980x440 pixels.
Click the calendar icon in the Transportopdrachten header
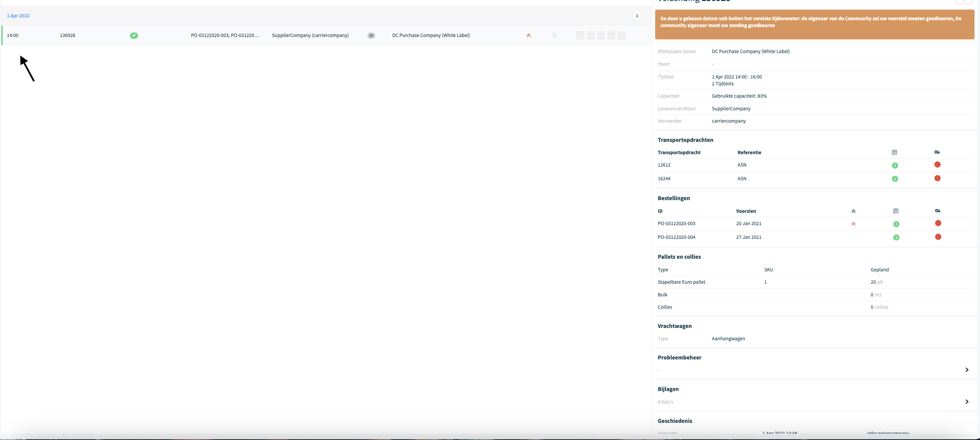click(x=894, y=152)
